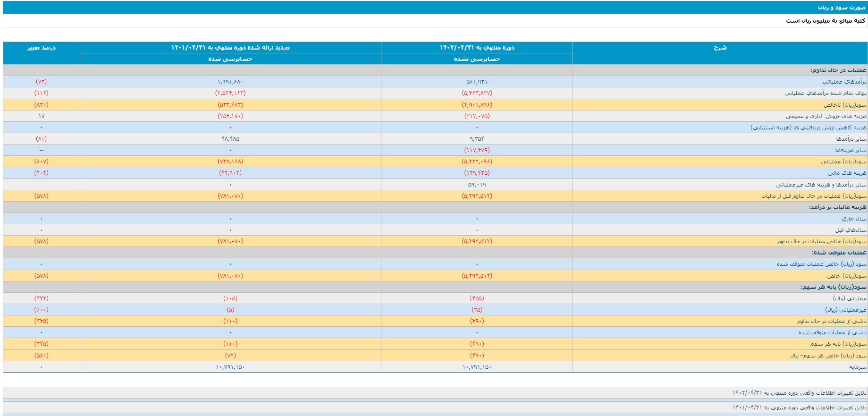Select the 'سرمایه' row label
Viewport: 868px width, 416px height.
tap(858, 367)
